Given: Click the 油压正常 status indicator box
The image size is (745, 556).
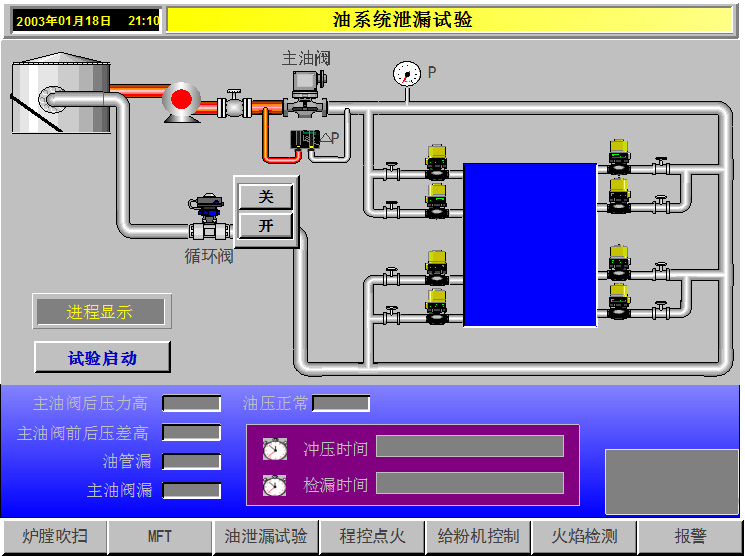Looking at the screenshot, I should 341,403.
